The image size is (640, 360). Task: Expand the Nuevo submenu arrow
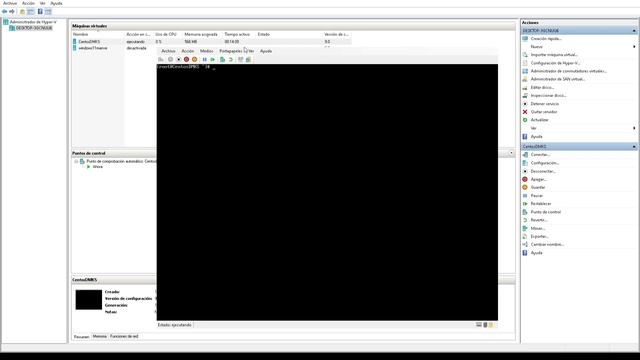coord(634,47)
